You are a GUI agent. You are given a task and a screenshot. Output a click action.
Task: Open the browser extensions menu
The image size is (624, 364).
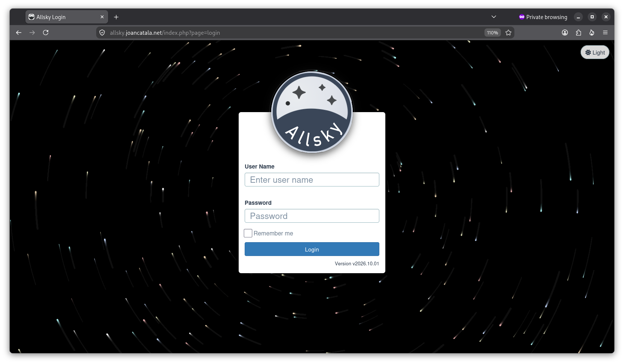pyautogui.click(x=578, y=33)
